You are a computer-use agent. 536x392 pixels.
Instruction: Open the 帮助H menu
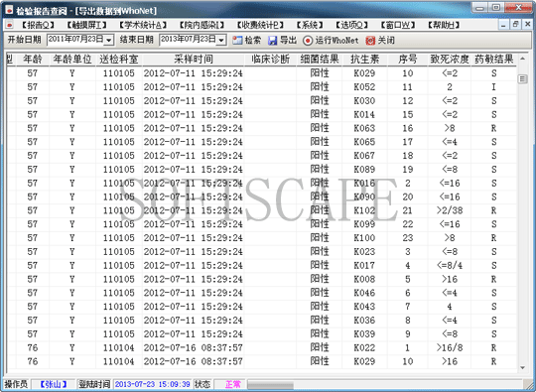pos(444,25)
